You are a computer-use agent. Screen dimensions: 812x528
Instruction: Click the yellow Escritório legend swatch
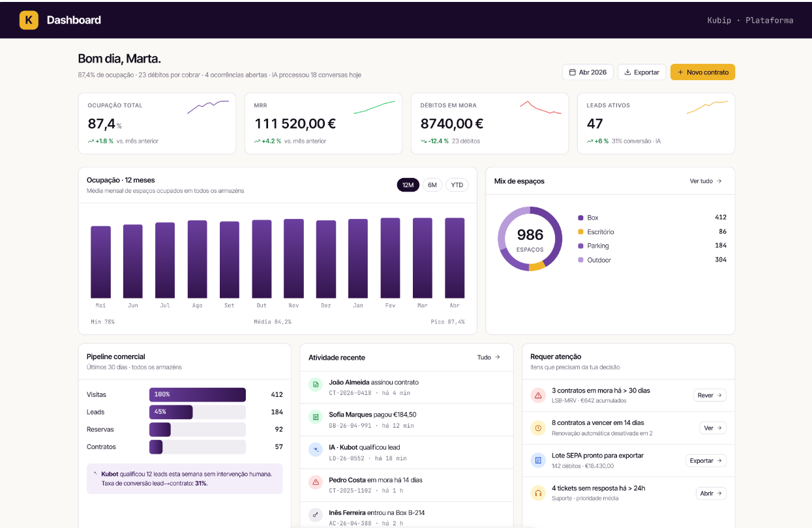tap(580, 232)
